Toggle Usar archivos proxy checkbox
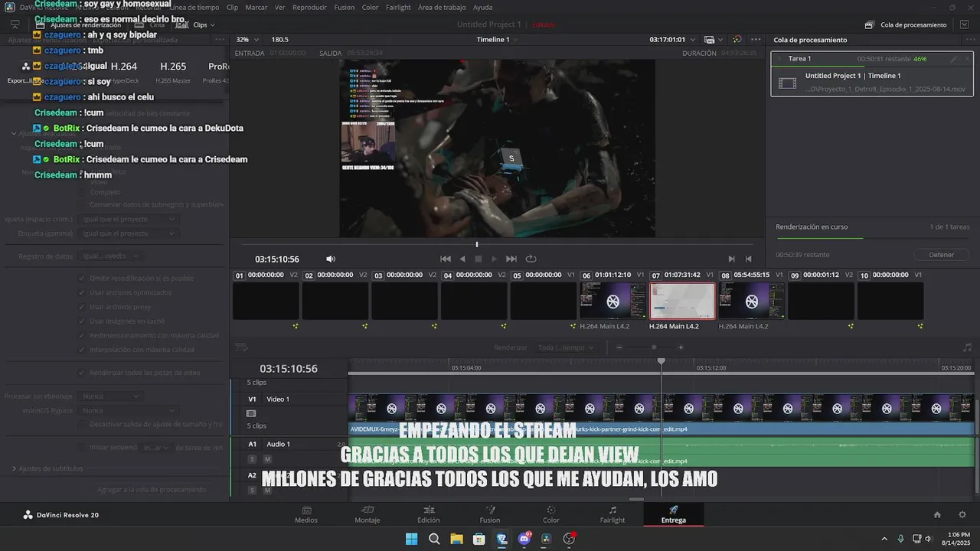The height and width of the screenshot is (551, 980). click(82, 307)
